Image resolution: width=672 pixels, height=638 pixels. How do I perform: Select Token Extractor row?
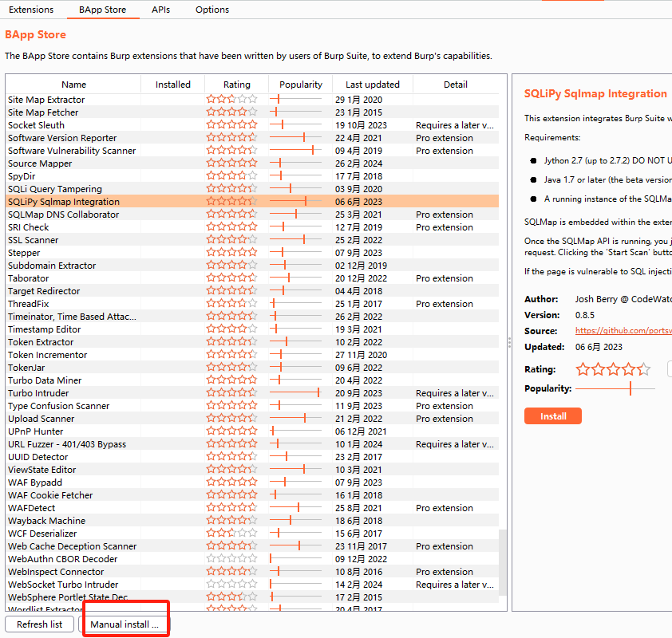(252, 342)
